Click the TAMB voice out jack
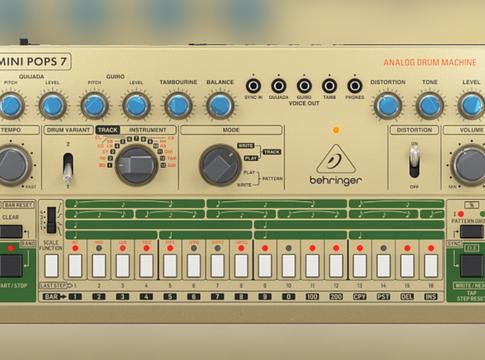The image size is (485, 360). tap(329, 86)
